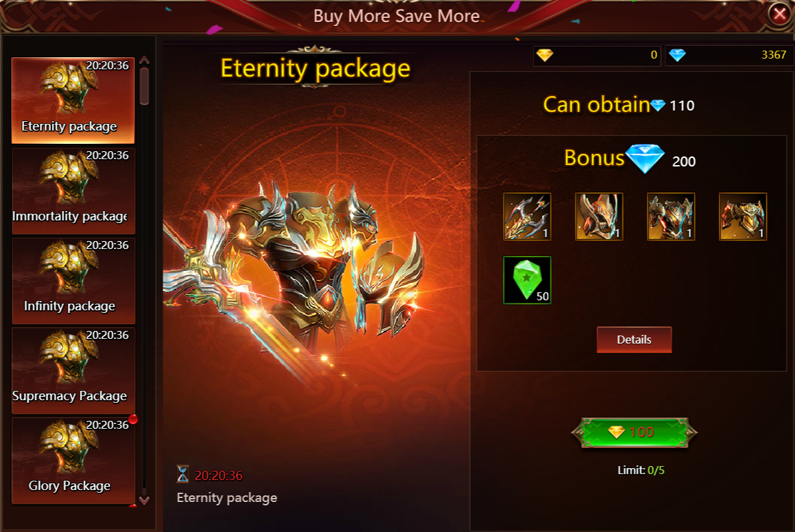Select the golden shoulder armor reward icon
The image size is (795, 532).
[x=743, y=216]
